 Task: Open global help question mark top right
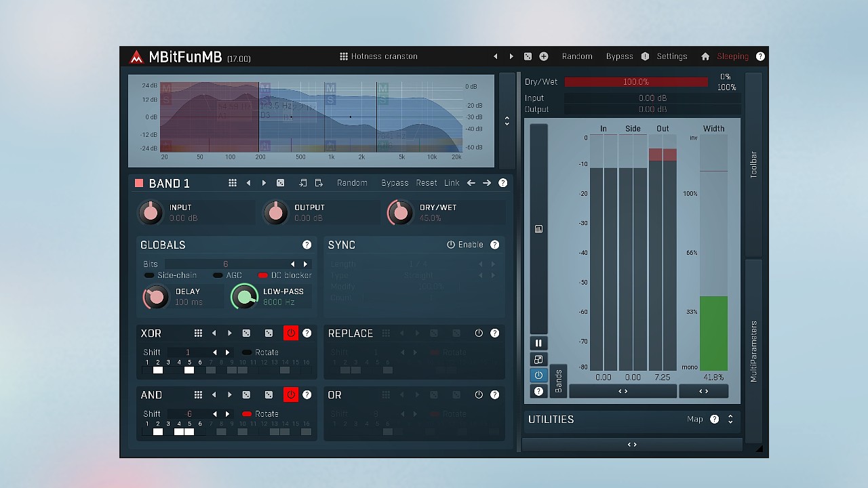pyautogui.click(x=760, y=56)
